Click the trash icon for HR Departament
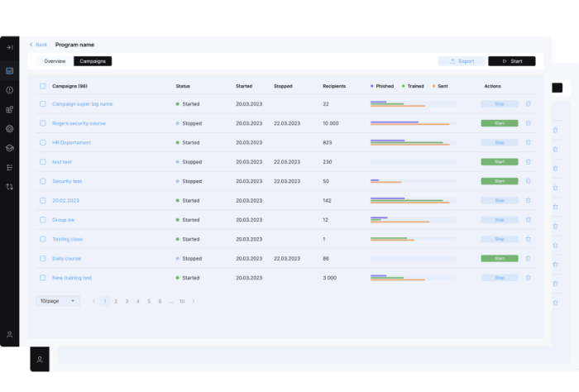 tap(529, 142)
